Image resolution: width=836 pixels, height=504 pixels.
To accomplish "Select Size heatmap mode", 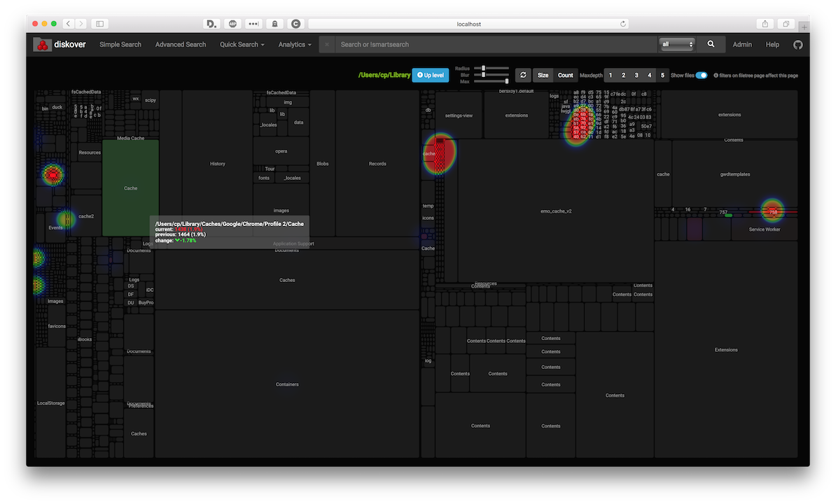I will pos(543,75).
